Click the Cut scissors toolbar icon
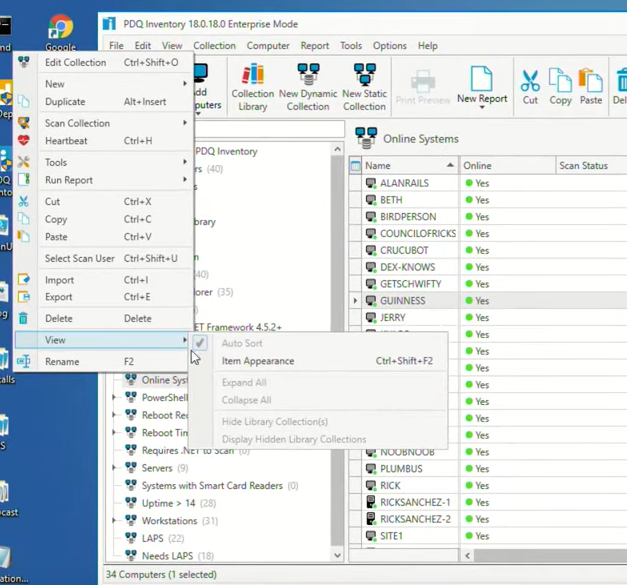Image resolution: width=627 pixels, height=585 pixels. [x=530, y=80]
